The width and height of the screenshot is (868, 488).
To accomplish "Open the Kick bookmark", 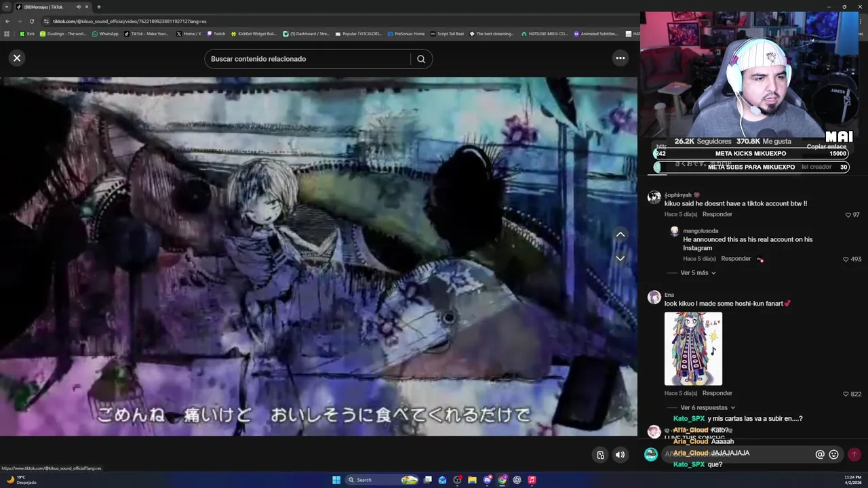I will pos(27,33).
